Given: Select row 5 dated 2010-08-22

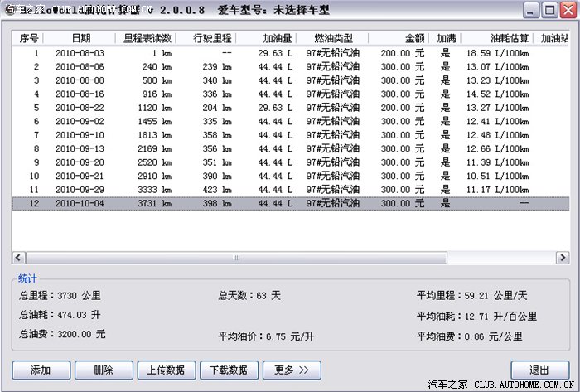Looking at the screenshot, I should coord(290,108).
